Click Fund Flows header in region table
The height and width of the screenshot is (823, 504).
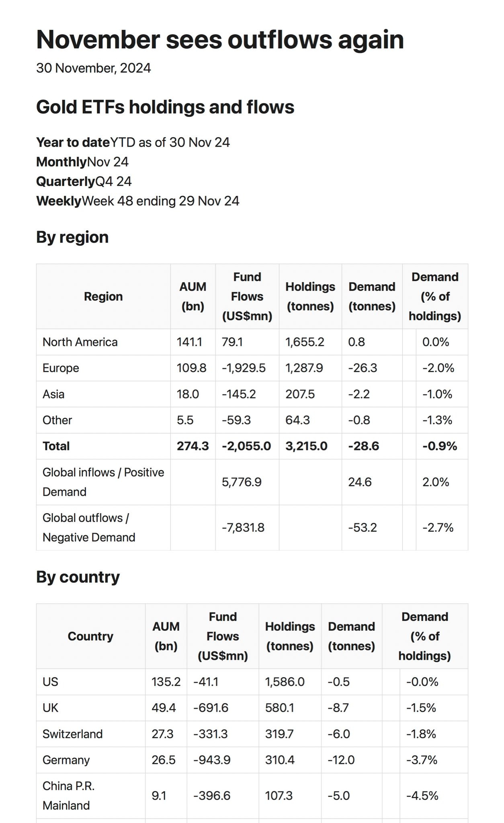247,297
